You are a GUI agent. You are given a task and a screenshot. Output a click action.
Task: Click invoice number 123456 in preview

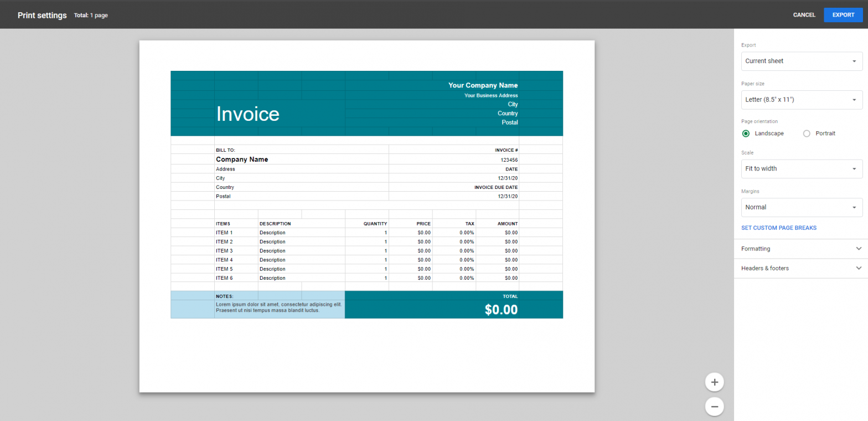tap(508, 160)
